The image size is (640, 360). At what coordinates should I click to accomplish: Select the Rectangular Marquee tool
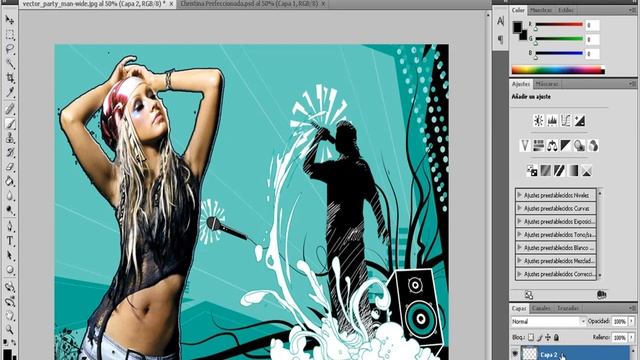pos(10,35)
